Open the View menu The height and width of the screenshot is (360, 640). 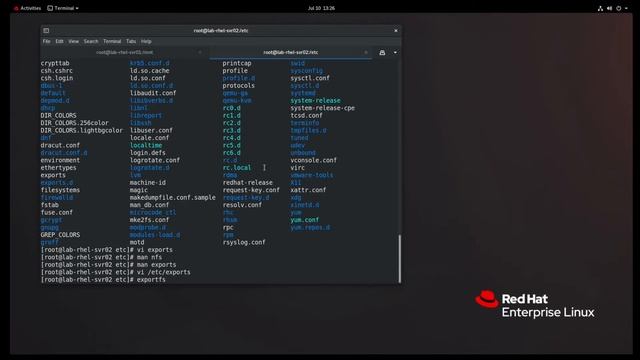[x=73, y=41]
